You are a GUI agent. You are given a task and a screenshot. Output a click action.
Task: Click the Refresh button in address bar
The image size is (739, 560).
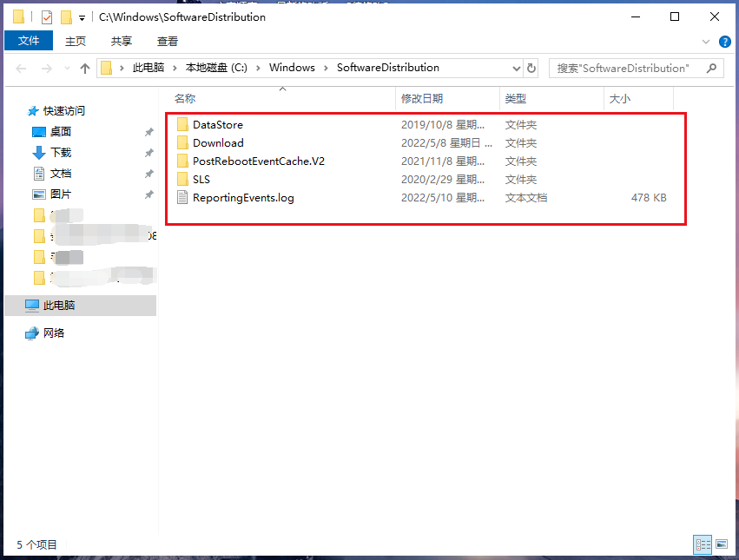(x=532, y=68)
